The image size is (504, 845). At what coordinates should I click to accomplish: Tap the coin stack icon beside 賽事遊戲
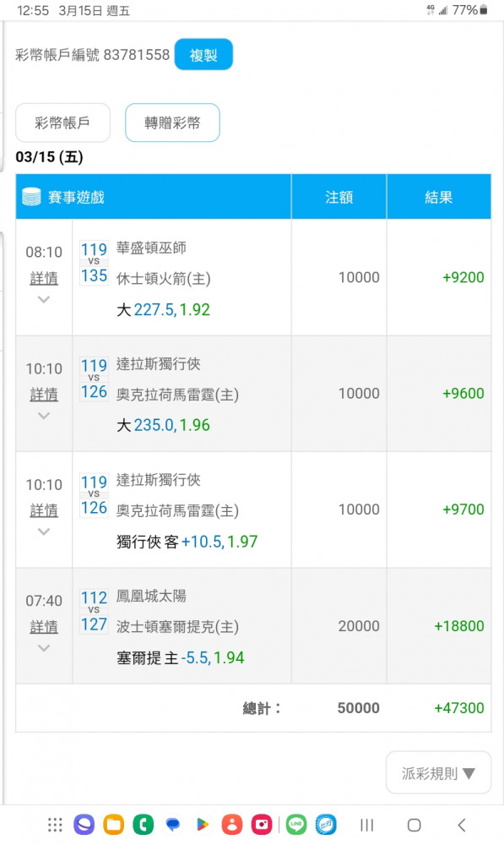tap(32, 197)
